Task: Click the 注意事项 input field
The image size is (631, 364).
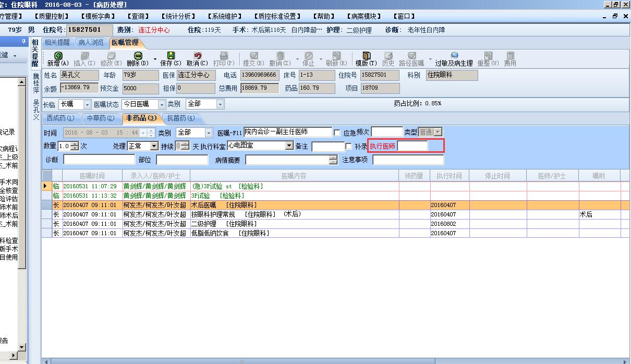Action: pos(408,160)
